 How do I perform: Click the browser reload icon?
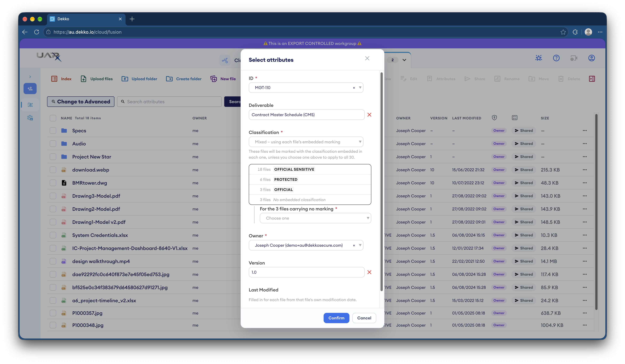[37, 32]
